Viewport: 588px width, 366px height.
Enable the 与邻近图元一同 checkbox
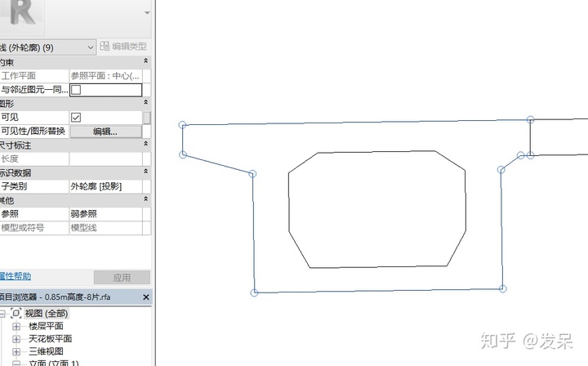pos(76,90)
